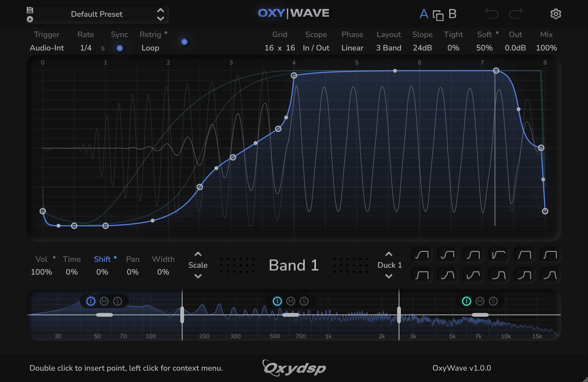Open settings with the gear icon
This screenshot has height=382, width=588.
coord(556,14)
